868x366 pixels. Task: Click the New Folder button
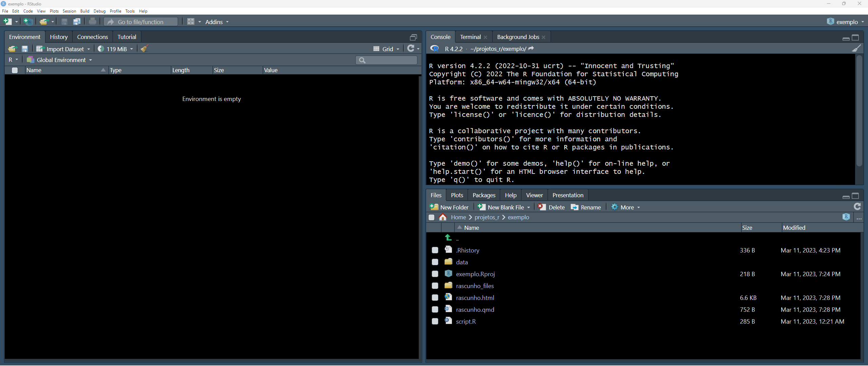point(449,207)
